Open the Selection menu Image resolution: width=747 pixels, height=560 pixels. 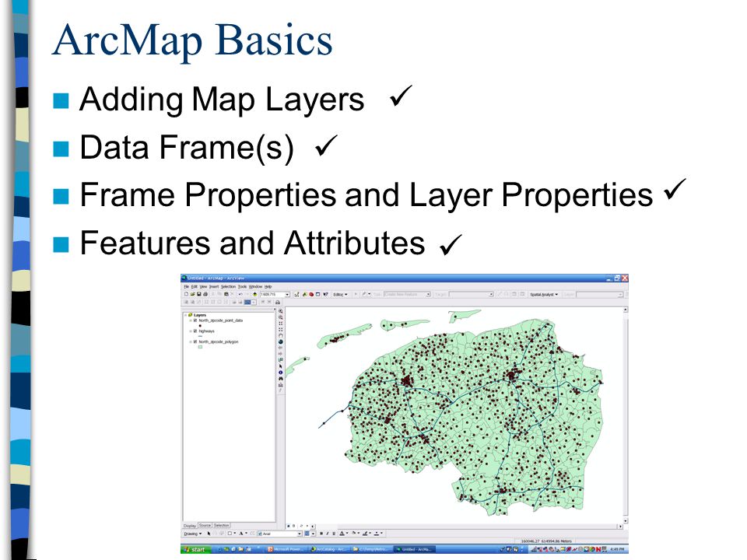[x=228, y=287]
